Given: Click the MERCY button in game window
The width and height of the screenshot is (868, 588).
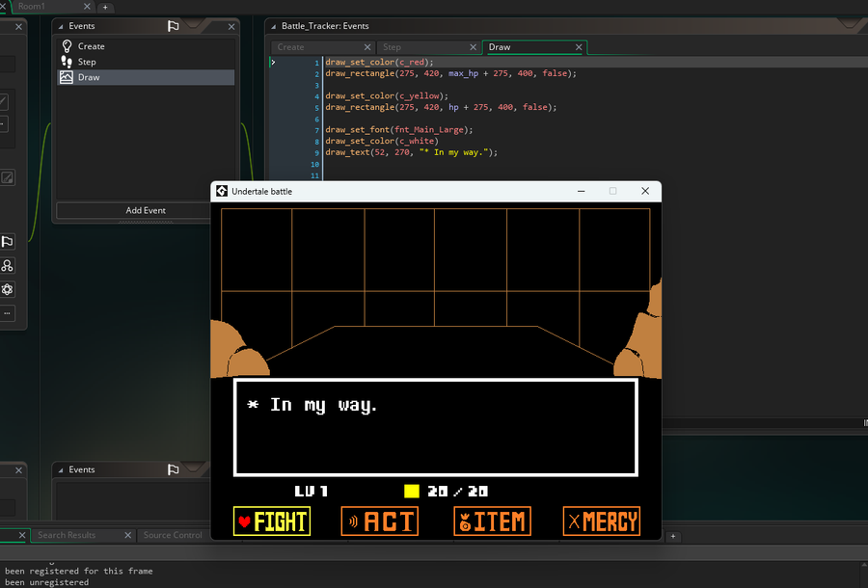Looking at the screenshot, I should pos(602,521).
